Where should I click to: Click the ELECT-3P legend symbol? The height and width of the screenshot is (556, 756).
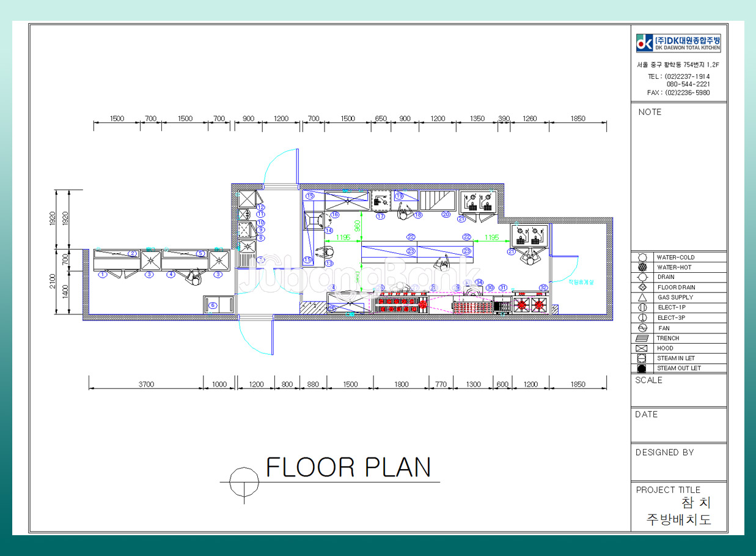point(642,317)
